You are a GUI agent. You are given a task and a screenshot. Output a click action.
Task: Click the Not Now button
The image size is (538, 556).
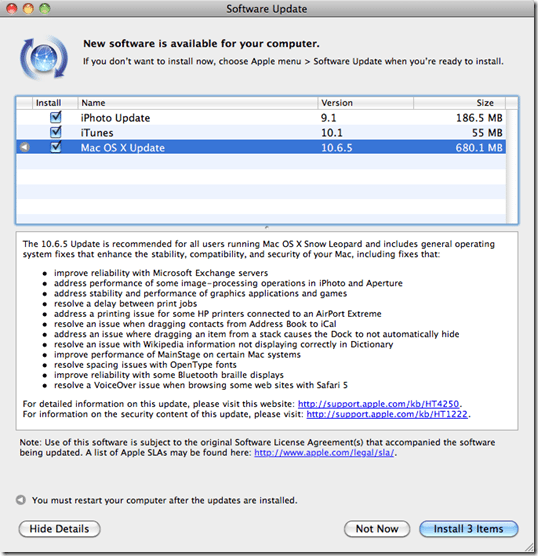(x=377, y=529)
